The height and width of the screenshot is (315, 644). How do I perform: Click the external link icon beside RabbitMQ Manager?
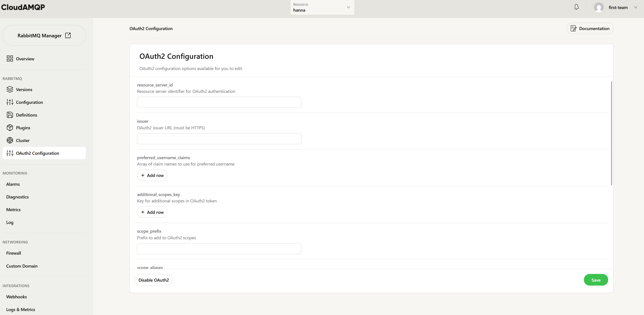68,35
